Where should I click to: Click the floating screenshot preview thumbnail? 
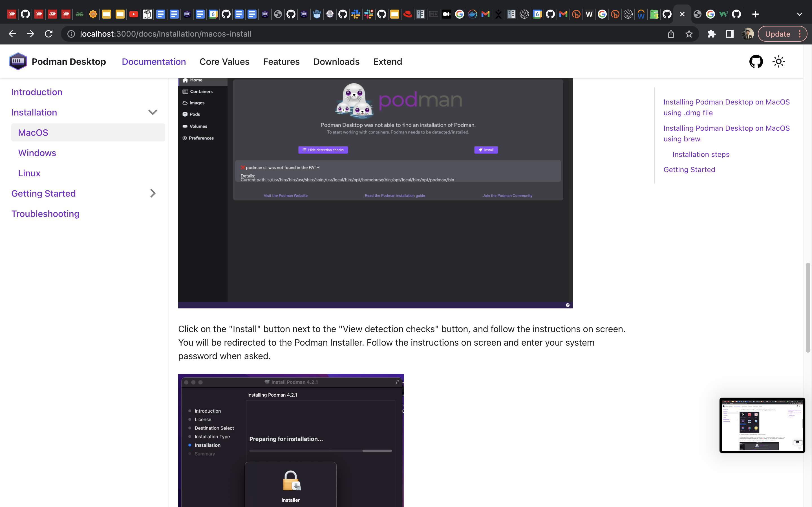point(762,425)
